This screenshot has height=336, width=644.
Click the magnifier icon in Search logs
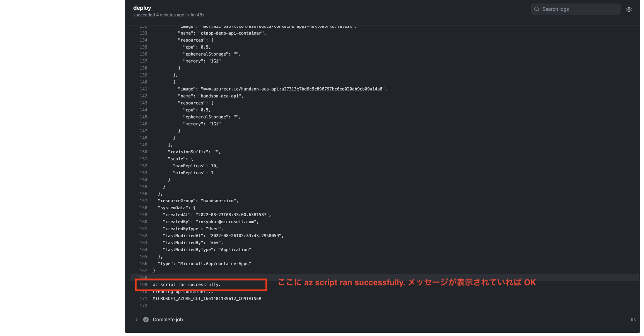point(537,9)
